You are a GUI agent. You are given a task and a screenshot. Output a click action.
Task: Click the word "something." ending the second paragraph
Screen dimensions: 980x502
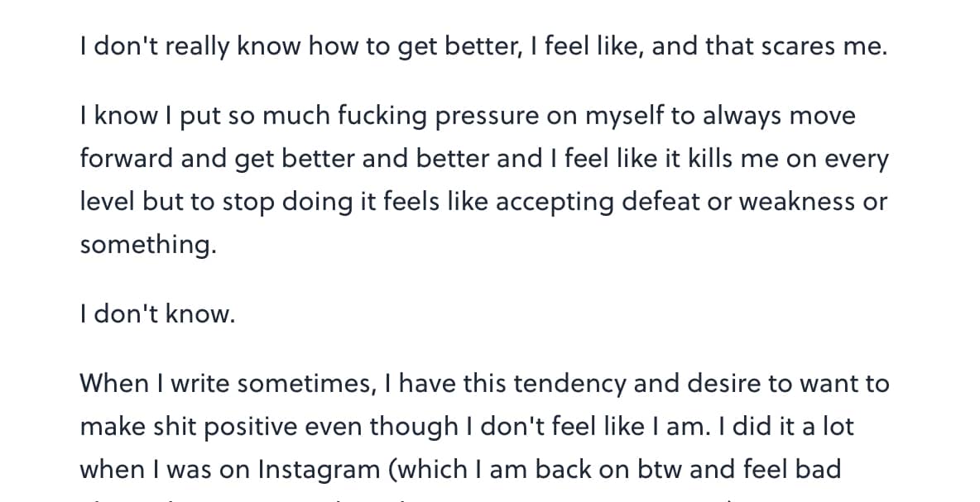(x=147, y=246)
